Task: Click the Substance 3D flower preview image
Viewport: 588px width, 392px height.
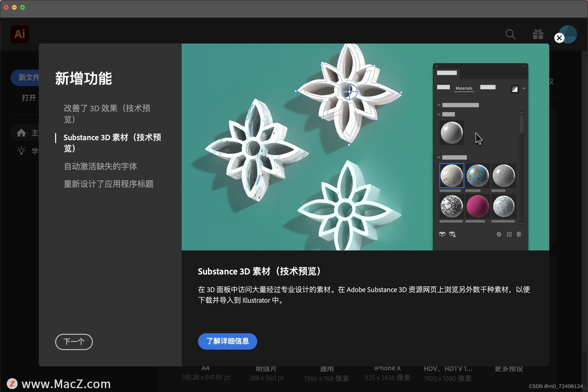Action: click(365, 147)
